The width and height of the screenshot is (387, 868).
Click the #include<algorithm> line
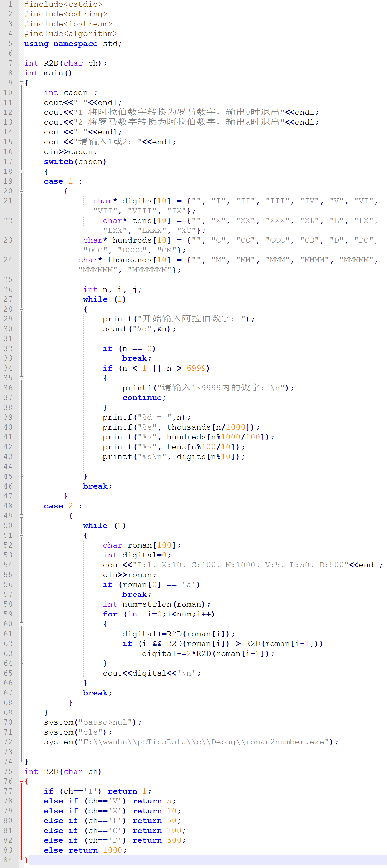coord(71,34)
